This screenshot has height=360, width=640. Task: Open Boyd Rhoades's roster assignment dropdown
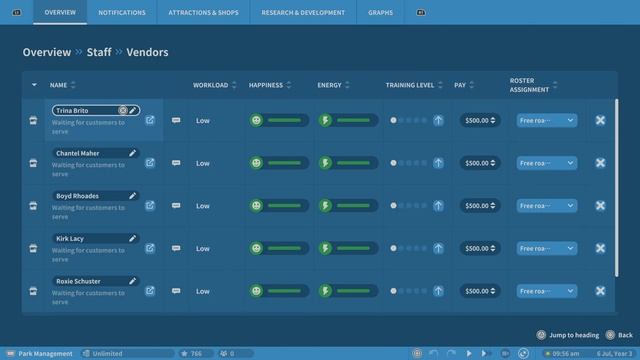click(547, 206)
